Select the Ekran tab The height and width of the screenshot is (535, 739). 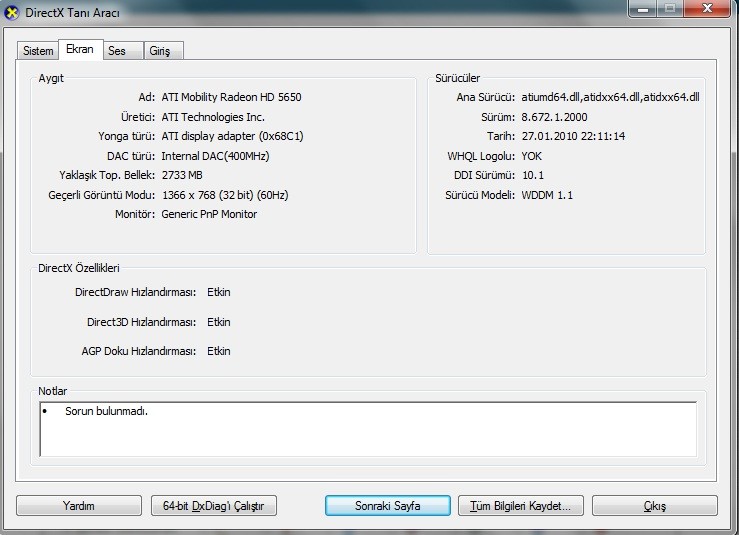[x=80, y=49]
